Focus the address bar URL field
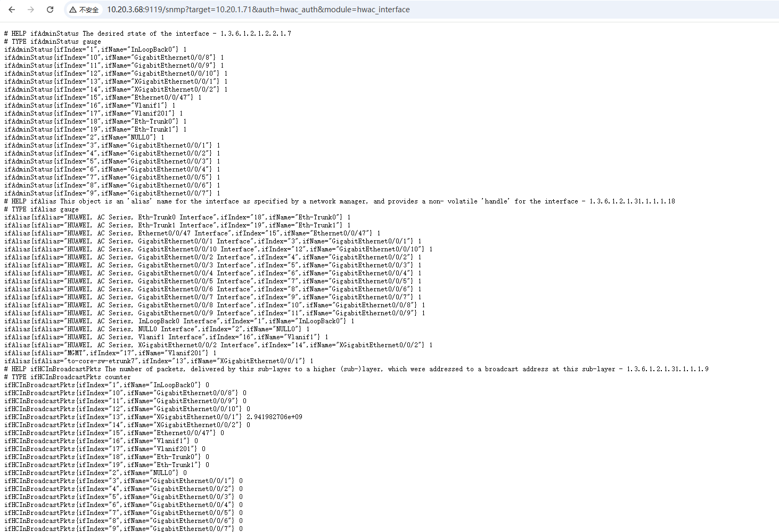Screen dimensions: 779x532 point(258,10)
